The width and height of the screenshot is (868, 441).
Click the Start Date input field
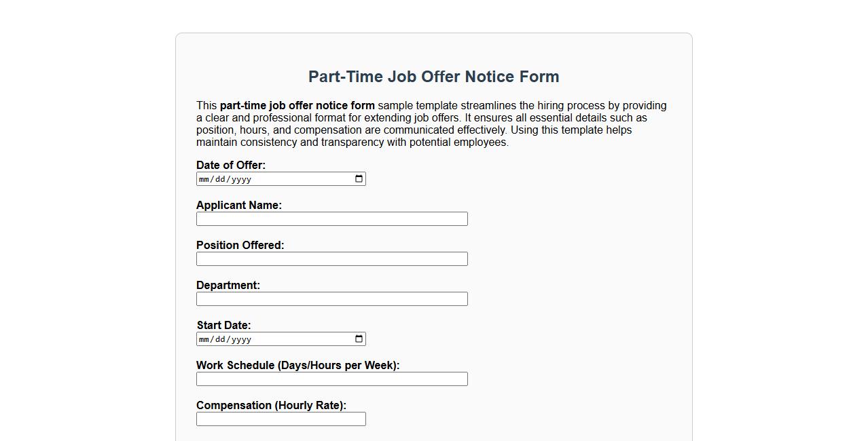tap(272, 339)
